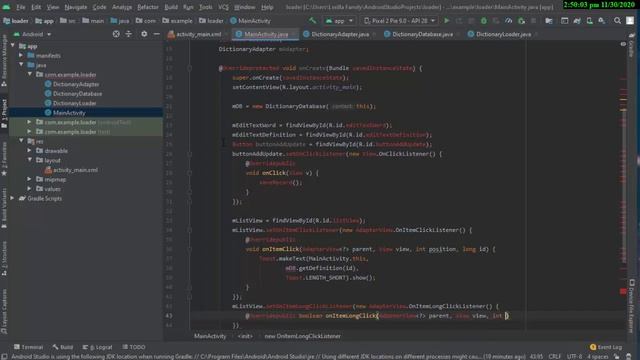Open the AVD Manager device icon
The width and height of the screenshot is (640, 360).
[589, 21]
